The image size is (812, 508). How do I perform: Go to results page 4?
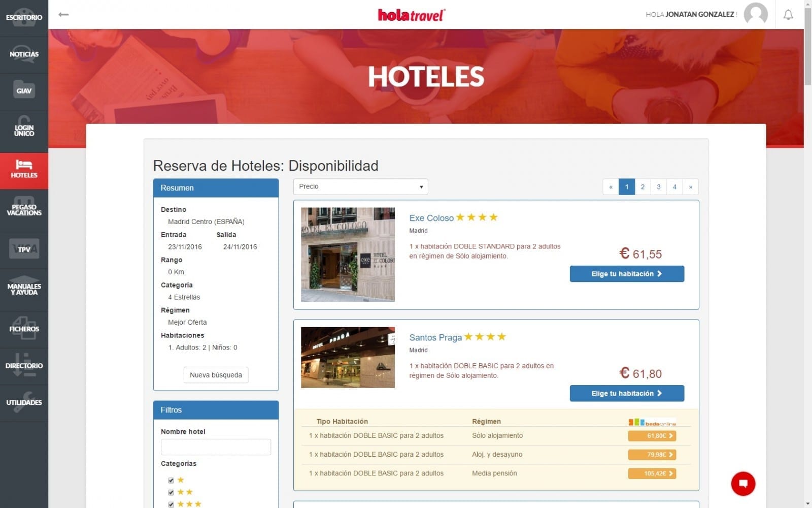[674, 187]
